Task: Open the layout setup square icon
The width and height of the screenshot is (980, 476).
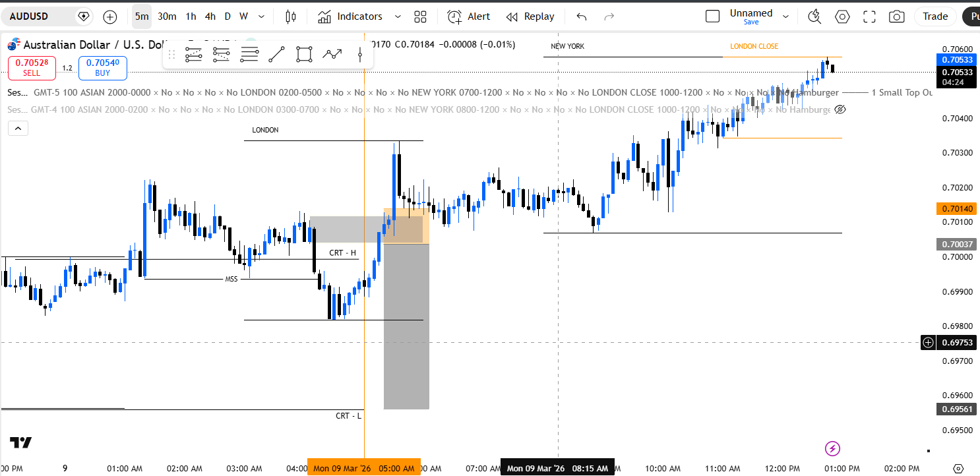Action: pos(712,16)
